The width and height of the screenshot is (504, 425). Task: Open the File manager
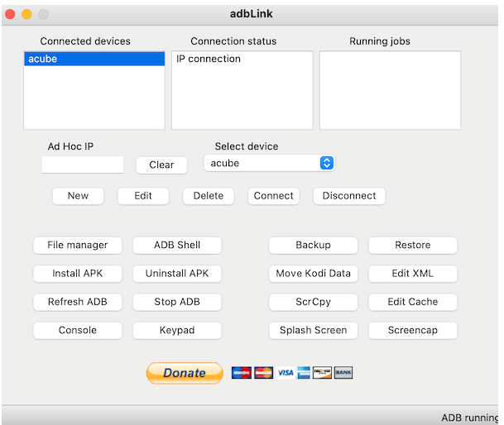tap(78, 246)
